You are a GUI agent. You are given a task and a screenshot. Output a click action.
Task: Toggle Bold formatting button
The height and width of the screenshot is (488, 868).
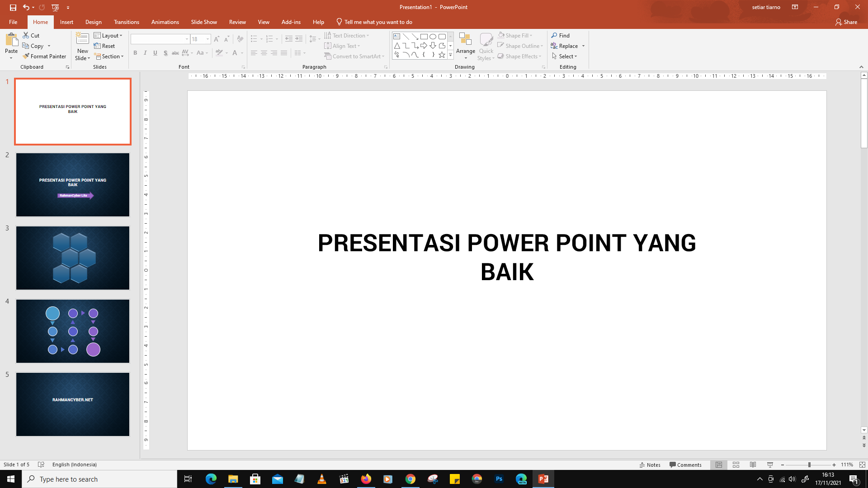[135, 53]
